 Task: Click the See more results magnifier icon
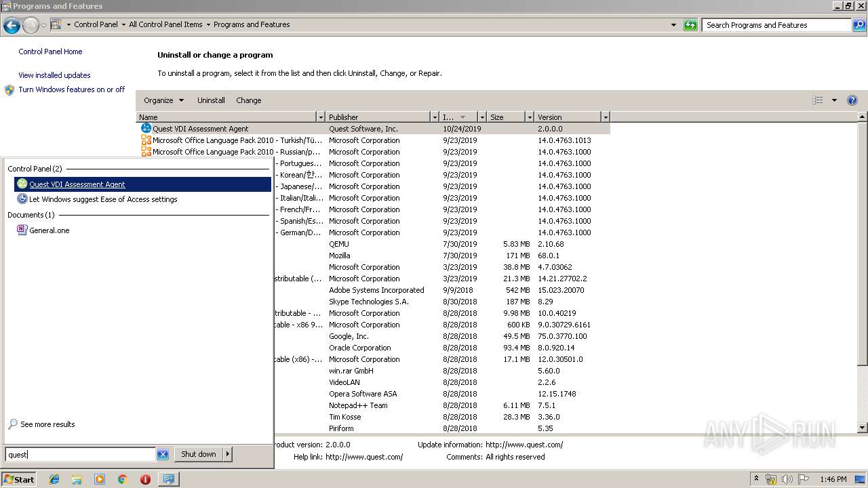click(x=13, y=424)
